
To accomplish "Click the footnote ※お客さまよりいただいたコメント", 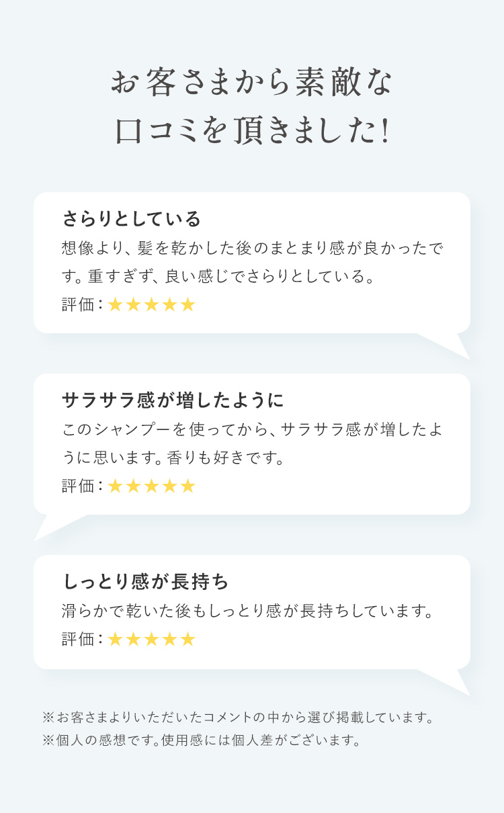I will (237, 718).
